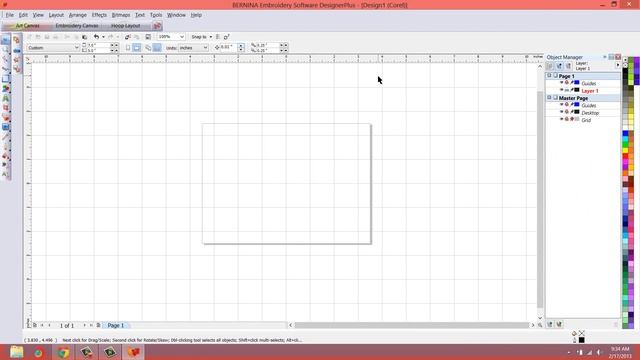Collapse the Master Page tree node
640x360 pixels.
549,98
